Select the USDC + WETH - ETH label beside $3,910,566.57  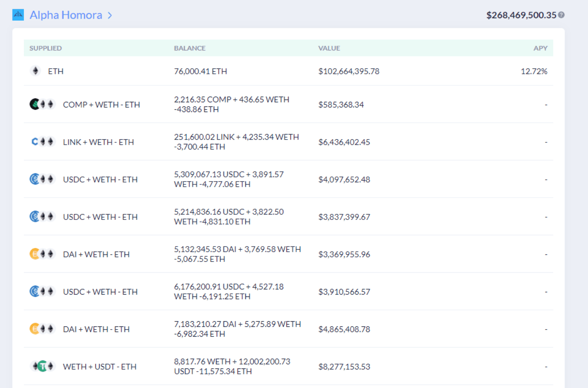pyautogui.click(x=100, y=292)
